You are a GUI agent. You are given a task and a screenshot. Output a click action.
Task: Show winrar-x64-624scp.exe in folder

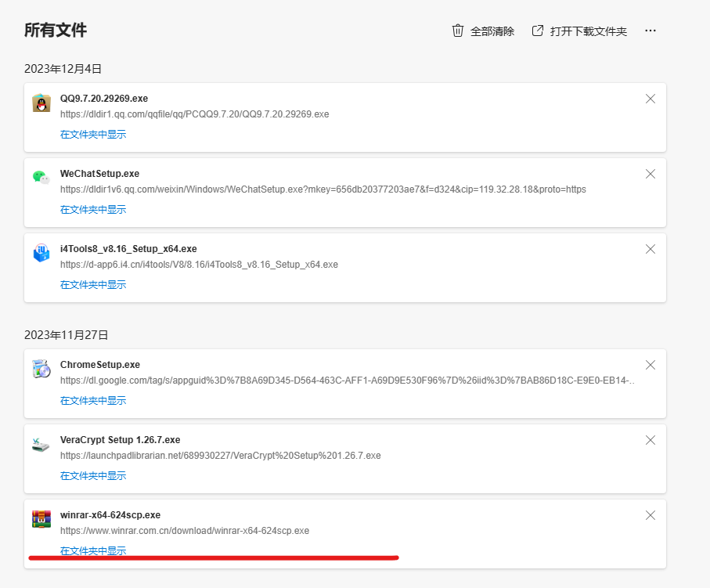pos(93,551)
